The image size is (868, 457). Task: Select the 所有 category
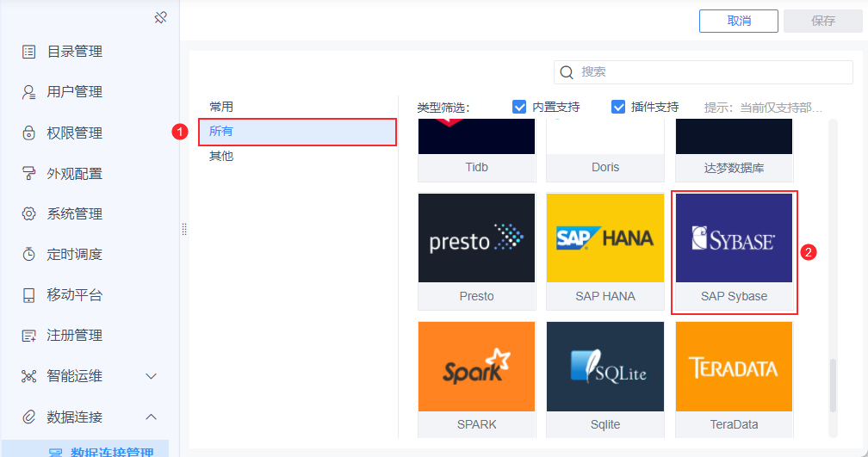tap(298, 132)
